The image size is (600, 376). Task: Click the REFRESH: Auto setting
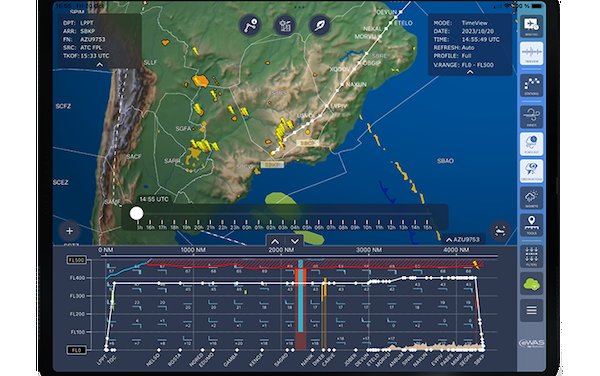pyautogui.click(x=454, y=48)
